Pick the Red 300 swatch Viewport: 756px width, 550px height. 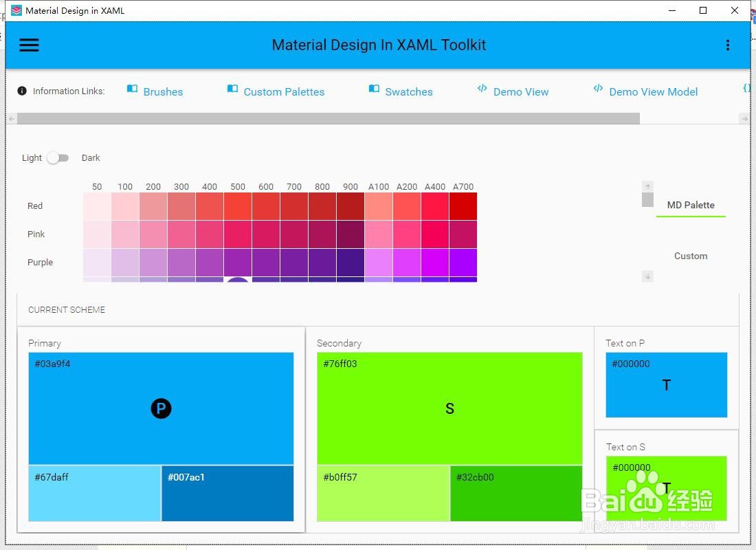coord(181,206)
